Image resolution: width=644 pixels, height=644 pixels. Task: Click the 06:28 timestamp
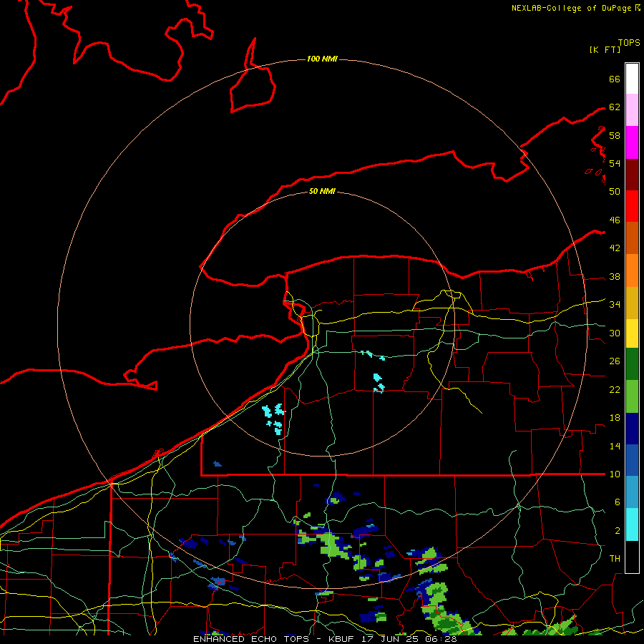tap(442, 639)
